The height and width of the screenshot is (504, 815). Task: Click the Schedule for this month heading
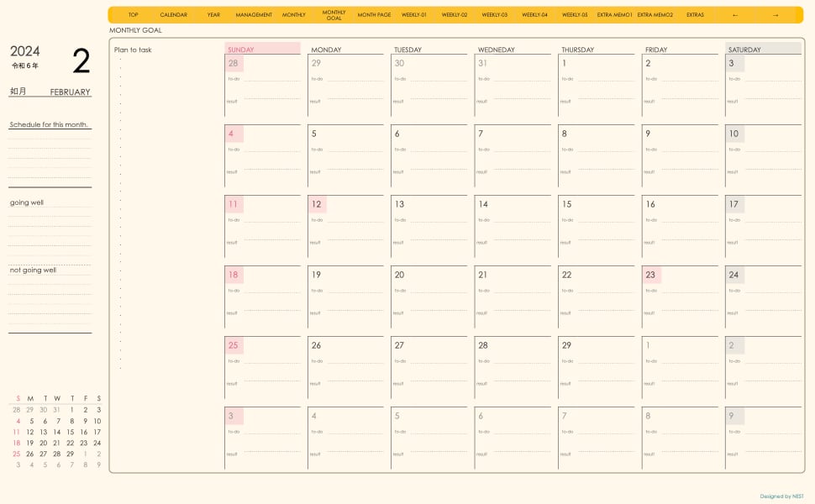[x=49, y=124]
